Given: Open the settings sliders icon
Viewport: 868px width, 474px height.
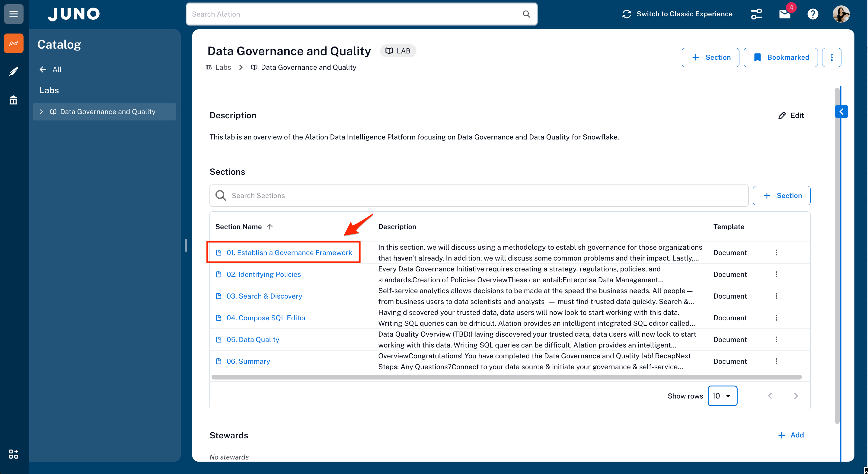Looking at the screenshot, I should (756, 14).
